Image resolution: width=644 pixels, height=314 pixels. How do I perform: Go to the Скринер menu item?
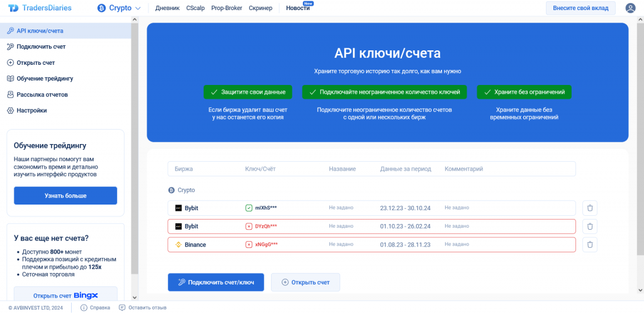pos(260,8)
